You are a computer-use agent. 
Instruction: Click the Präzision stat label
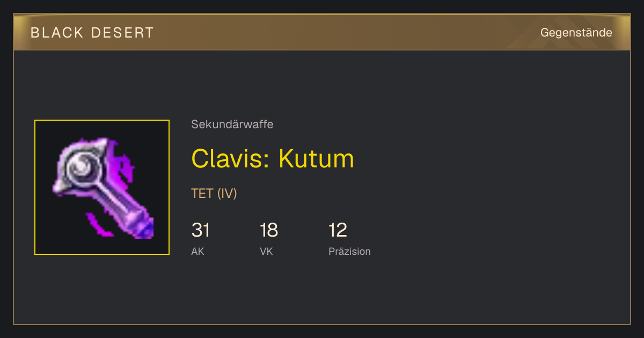point(349,251)
